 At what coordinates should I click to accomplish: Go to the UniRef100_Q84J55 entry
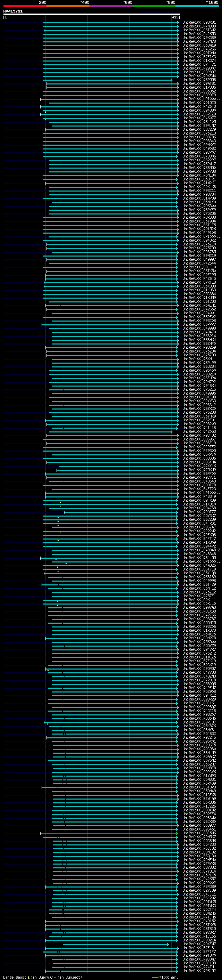[199, 557]
